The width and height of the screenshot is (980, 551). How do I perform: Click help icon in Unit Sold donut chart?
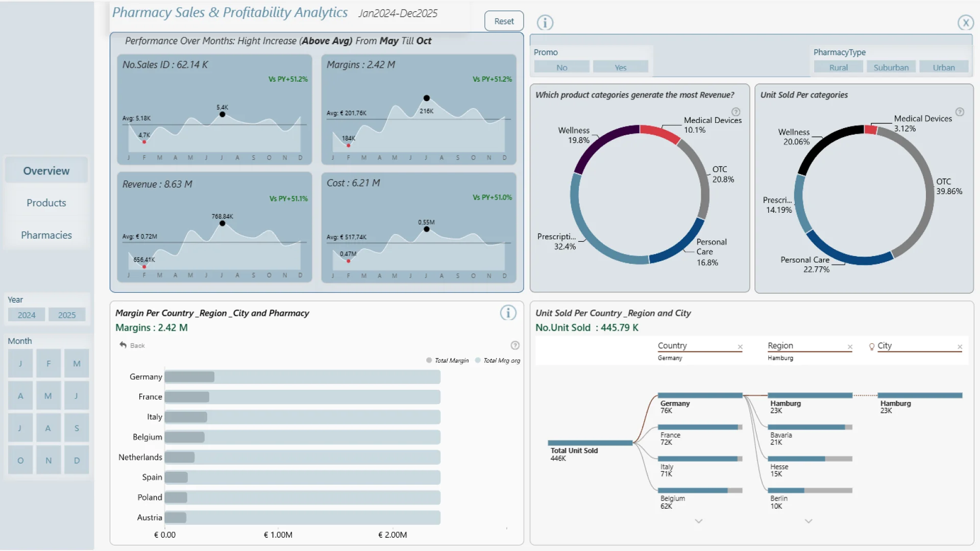point(960,112)
